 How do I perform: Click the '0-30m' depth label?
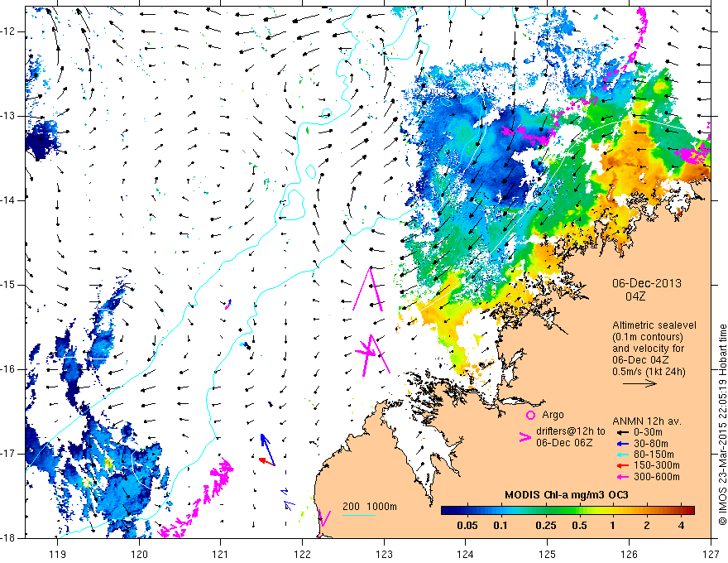pyautogui.click(x=648, y=432)
